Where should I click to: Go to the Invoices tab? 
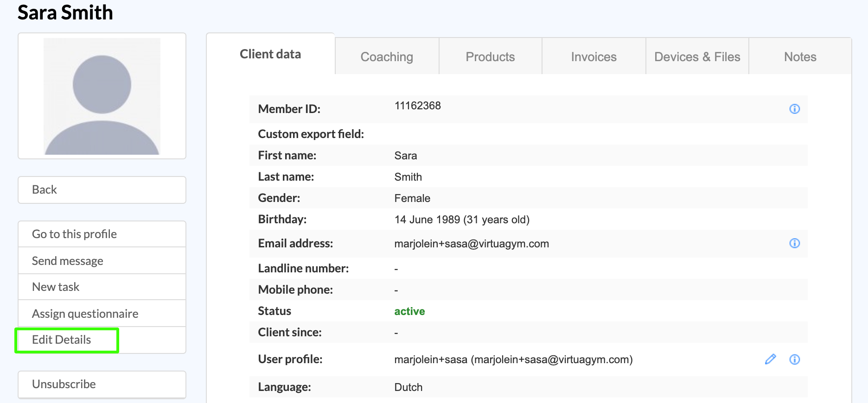click(x=594, y=57)
